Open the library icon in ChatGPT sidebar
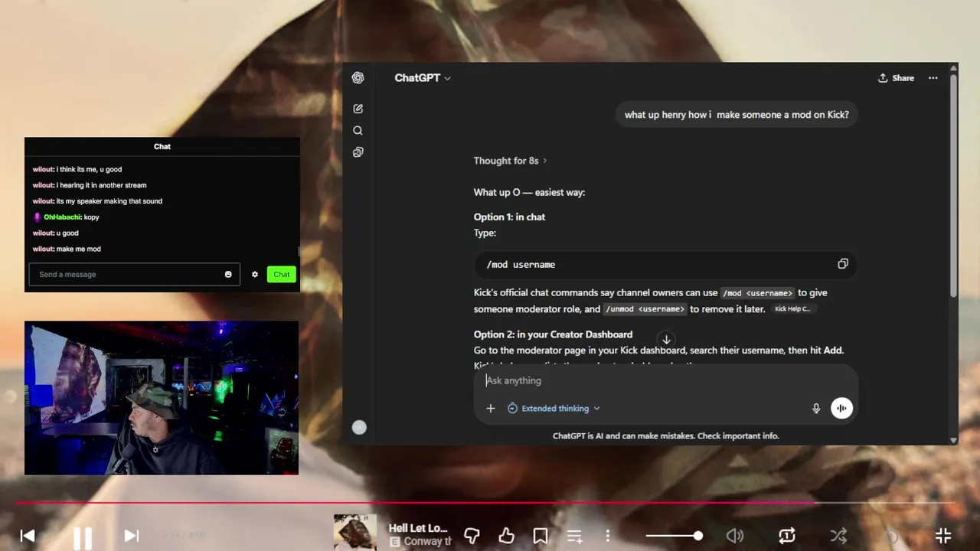980x551 pixels. point(358,152)
